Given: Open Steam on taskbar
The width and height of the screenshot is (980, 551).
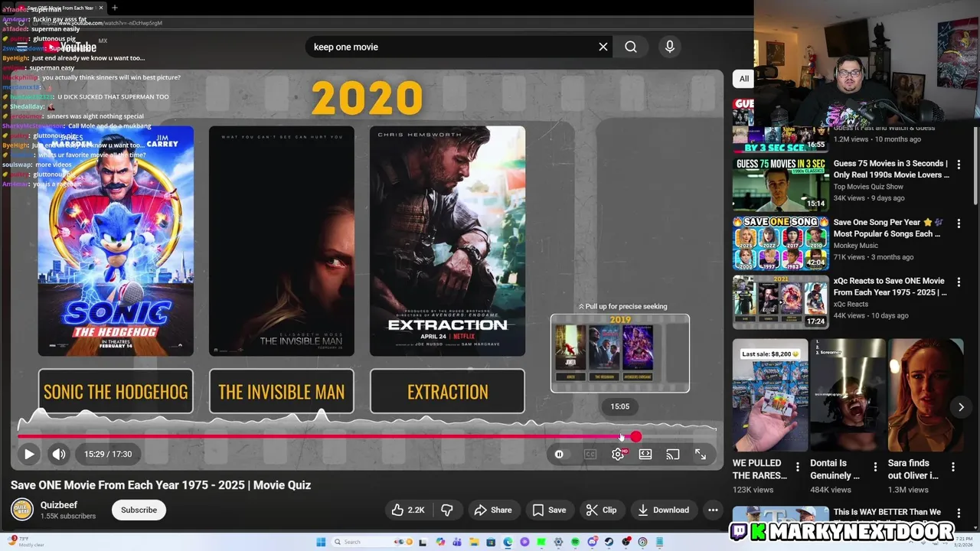Looking at the screenshot, I should 609,542.
